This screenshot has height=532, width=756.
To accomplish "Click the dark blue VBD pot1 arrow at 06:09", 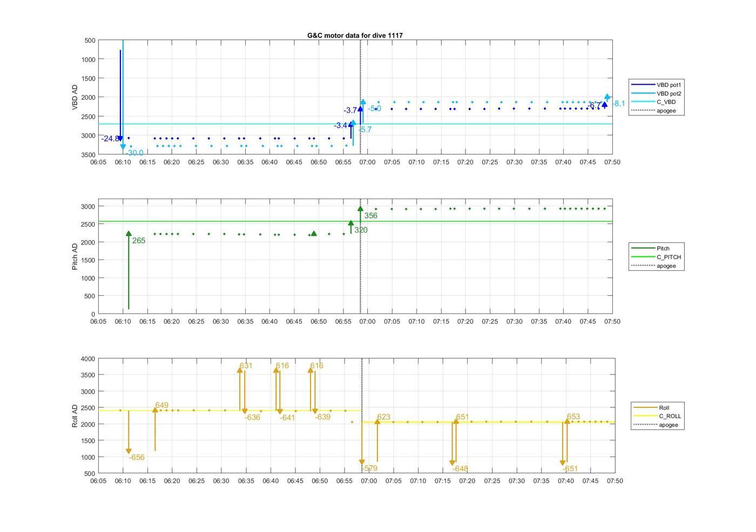I will pyautogui.click(x=120, y=96).
